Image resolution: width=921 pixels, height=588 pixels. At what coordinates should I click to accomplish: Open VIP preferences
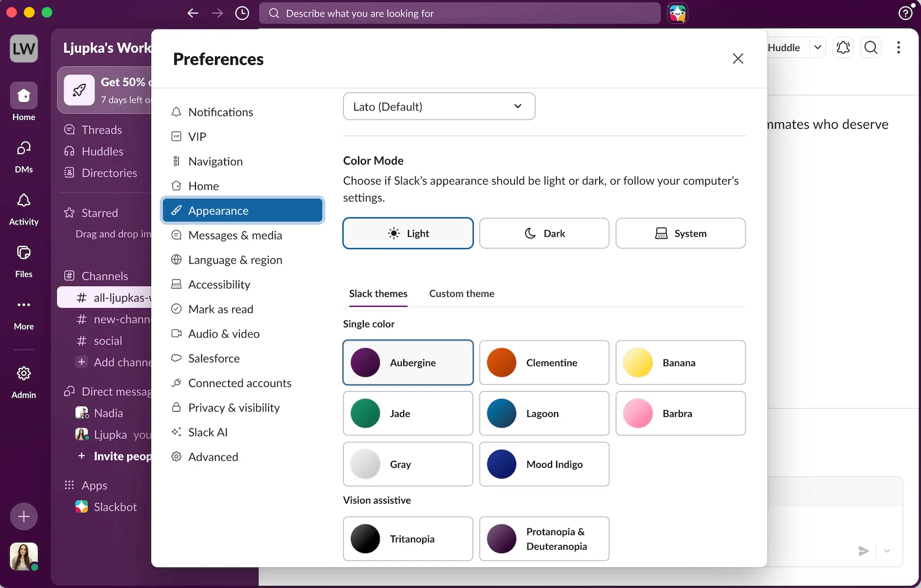[x=243, y=137]
